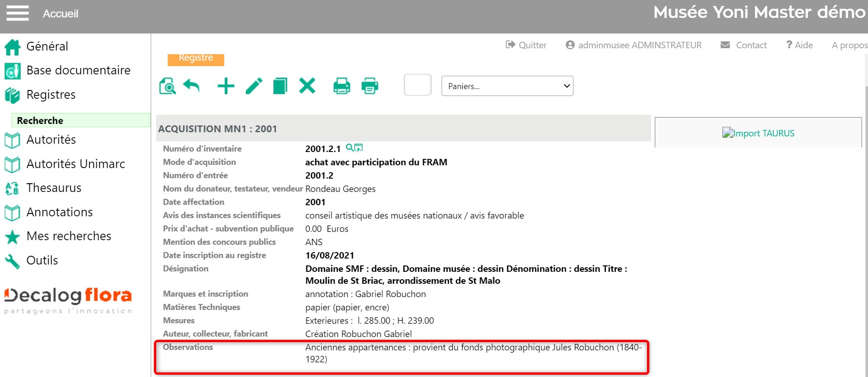Click the document search icon in the toolbar

[x=168, y=86]
